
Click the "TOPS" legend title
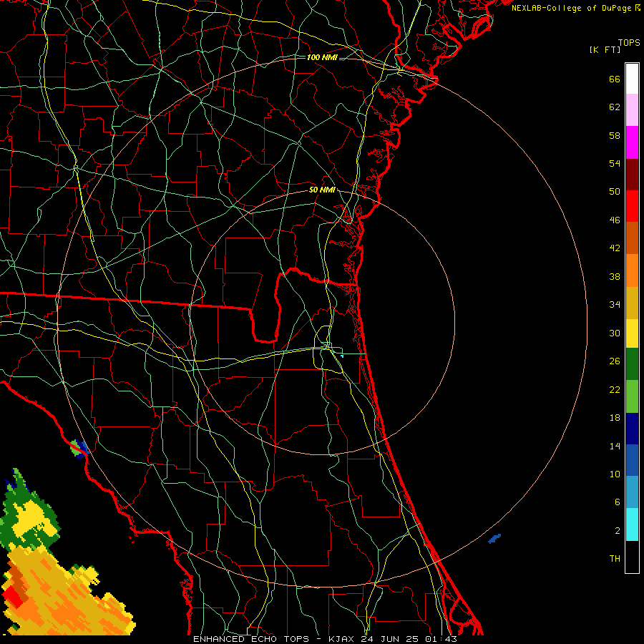[x=629, y=43]
